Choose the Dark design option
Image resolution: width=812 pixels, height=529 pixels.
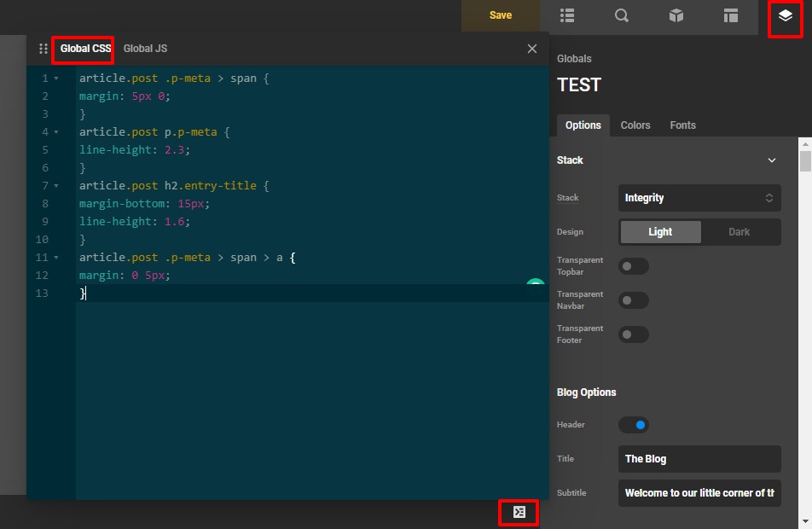pos(739,232)
